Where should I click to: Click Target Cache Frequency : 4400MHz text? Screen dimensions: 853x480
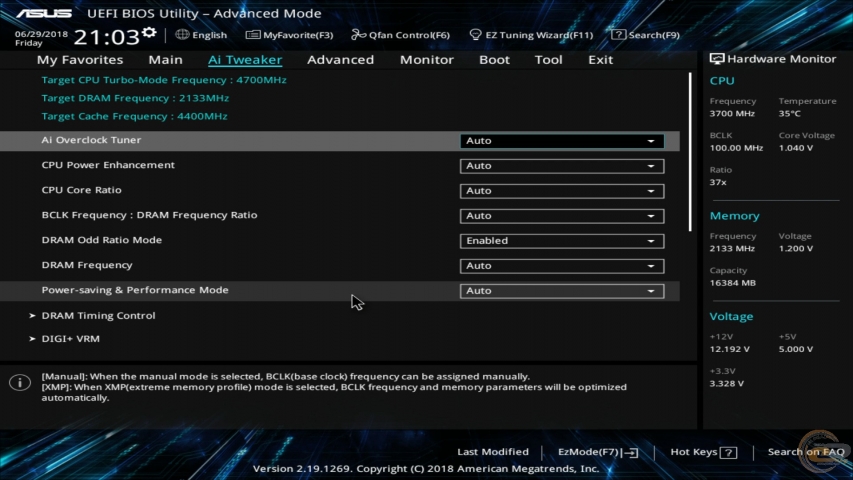coord(134,116)
